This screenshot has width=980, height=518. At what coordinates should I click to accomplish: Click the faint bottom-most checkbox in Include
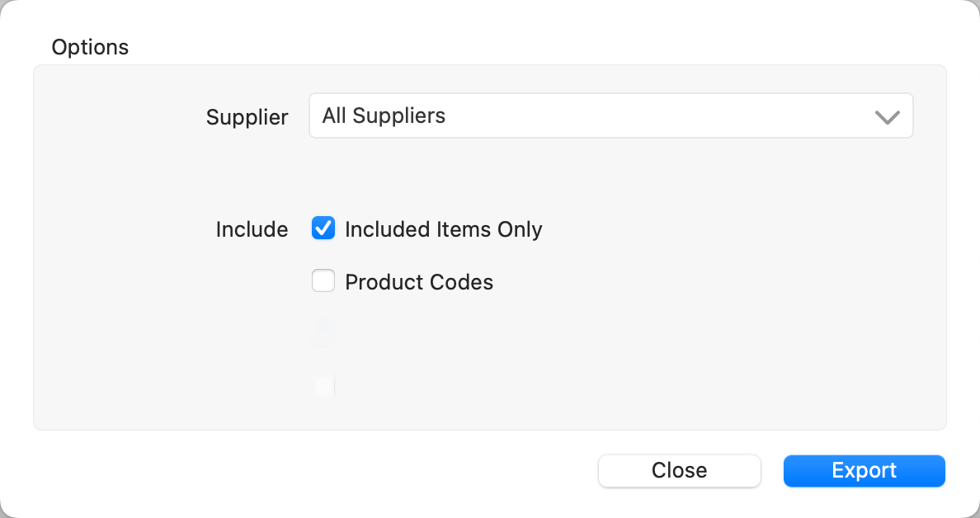click(324, 384)
